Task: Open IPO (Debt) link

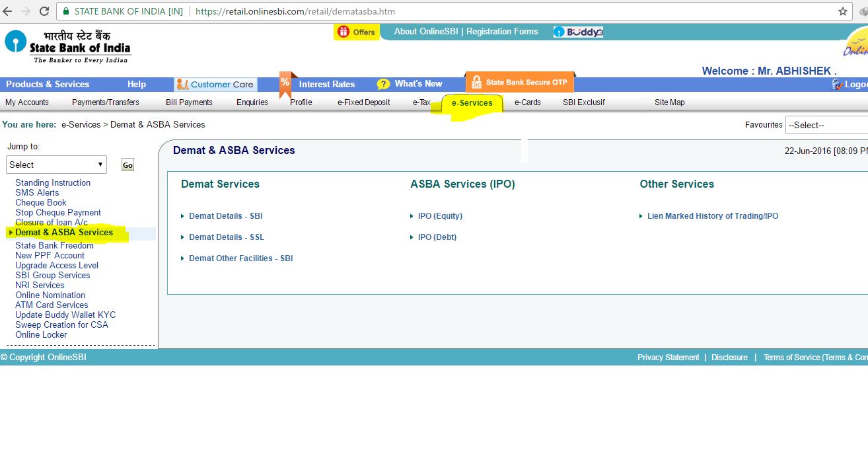Action: pos(437,237)
